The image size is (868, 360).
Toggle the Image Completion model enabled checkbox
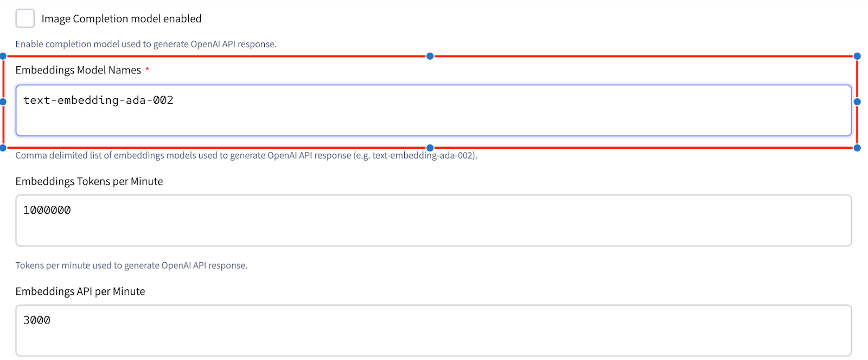pos(25,18)
